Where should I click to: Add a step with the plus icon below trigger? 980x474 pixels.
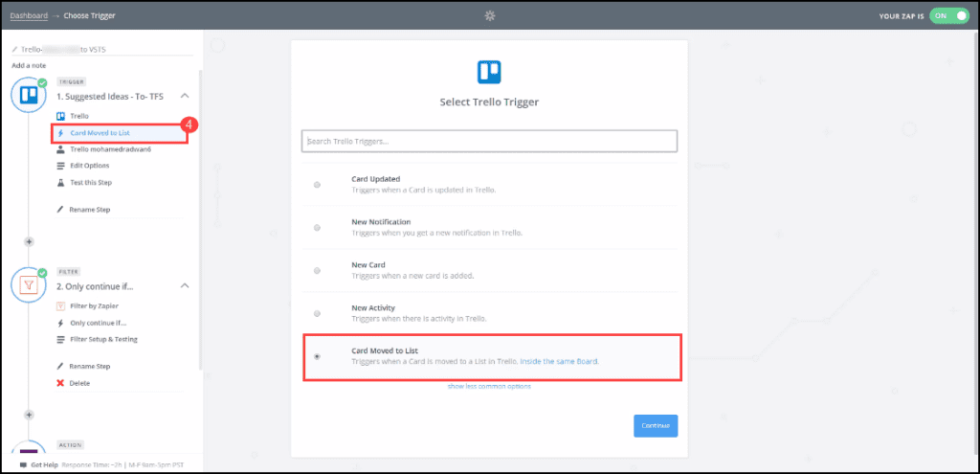(29, 240)
